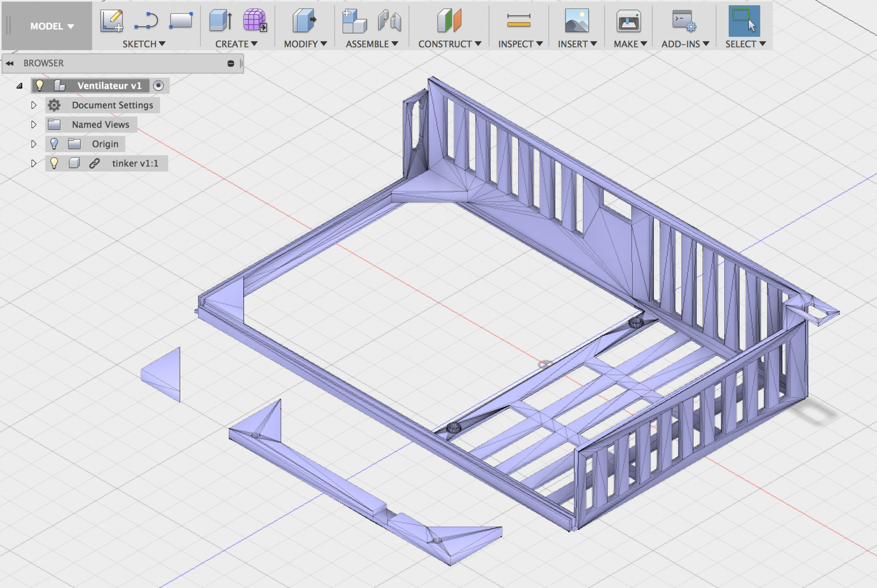Toggle the Origin folder visibility bulb
Viewport: 877px width, 588px height.
54,144
